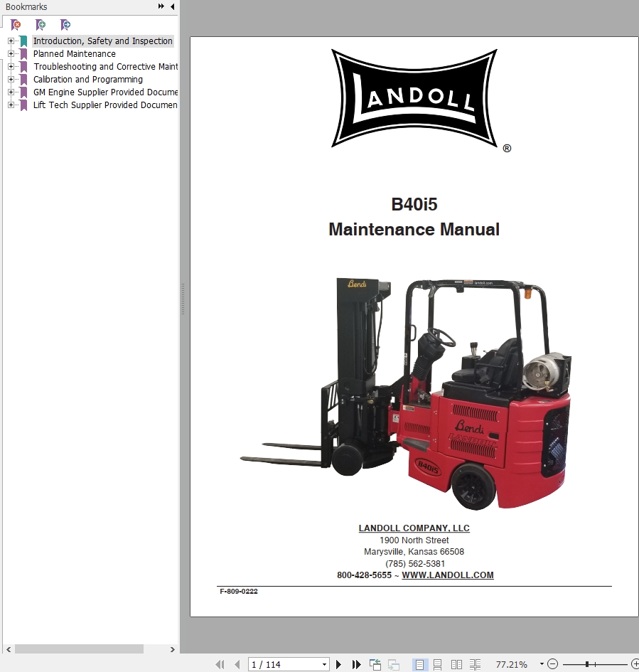Image resolution: width=639 pixels, height=672 pixels.
Task: Select continuous page layout
Action: [437, 665]
